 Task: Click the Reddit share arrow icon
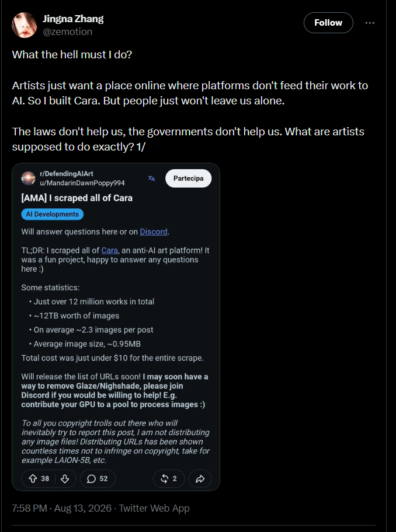point(200,478)
